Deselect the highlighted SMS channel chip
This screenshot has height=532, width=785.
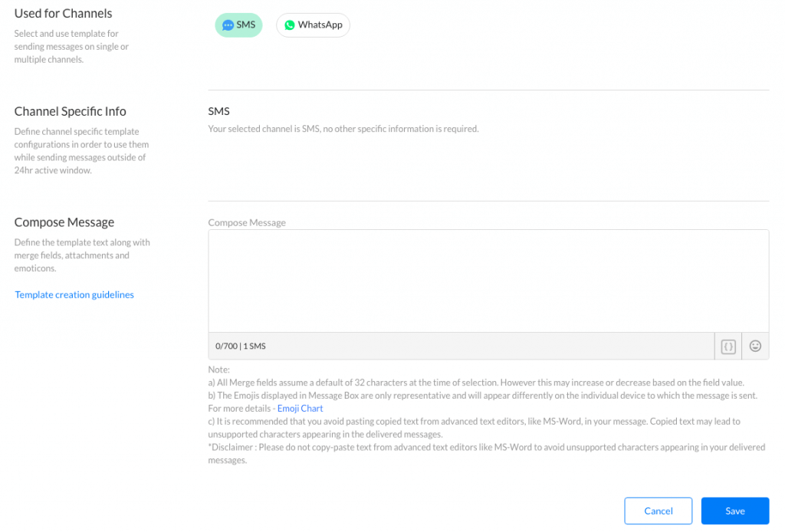coord(238,25)
